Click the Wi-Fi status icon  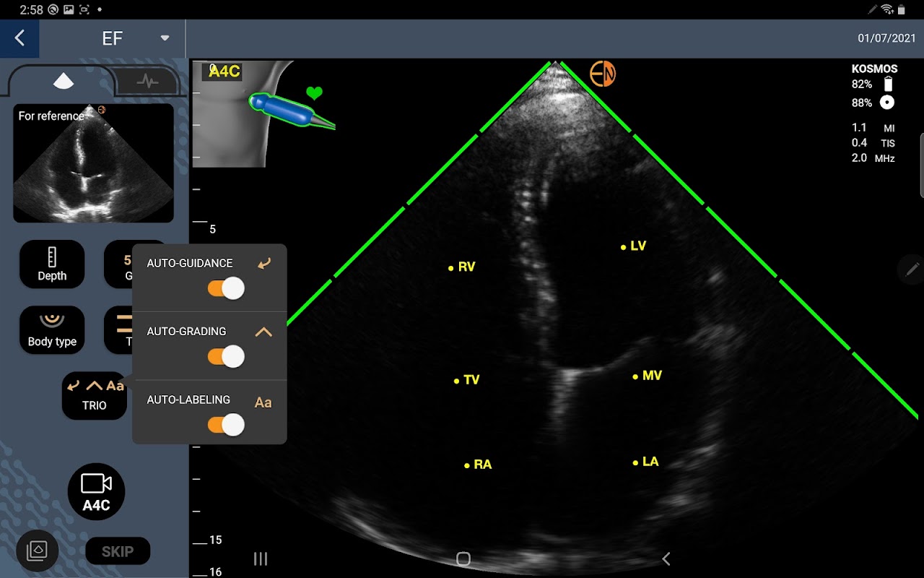coord(888,9)
